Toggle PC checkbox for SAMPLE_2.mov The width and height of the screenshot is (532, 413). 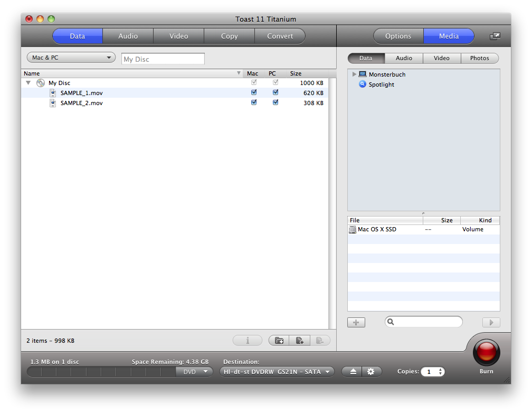click(275, 102)
